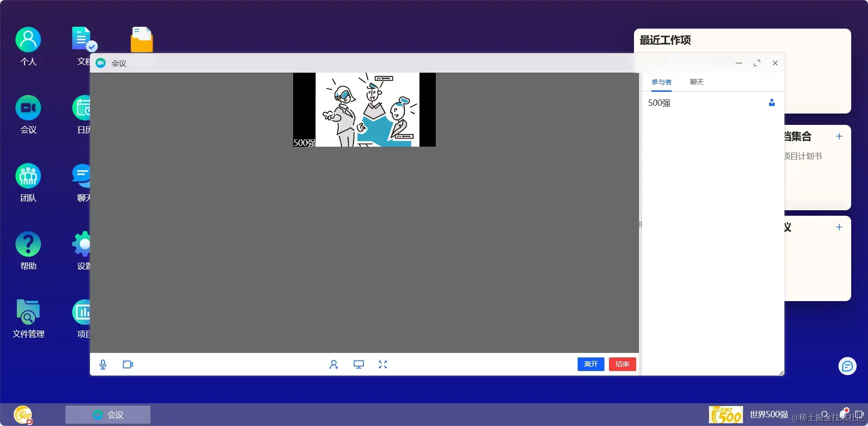Click the 结束 (End) meeting button
The image size is (868, 426).
point(622,364)
